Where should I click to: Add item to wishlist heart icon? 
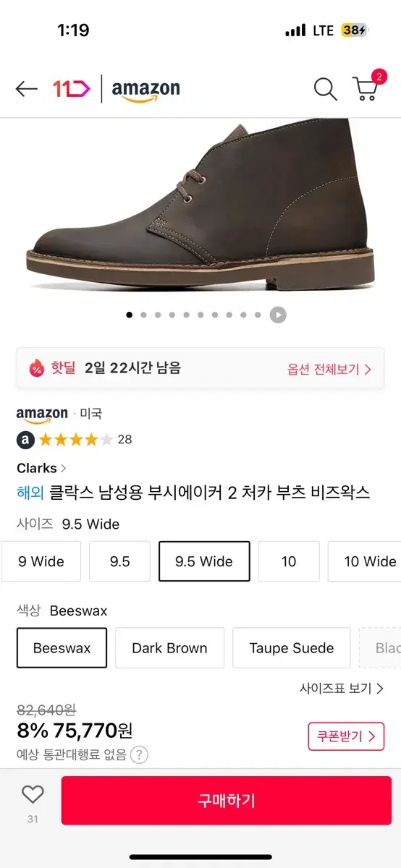(33, 795)
